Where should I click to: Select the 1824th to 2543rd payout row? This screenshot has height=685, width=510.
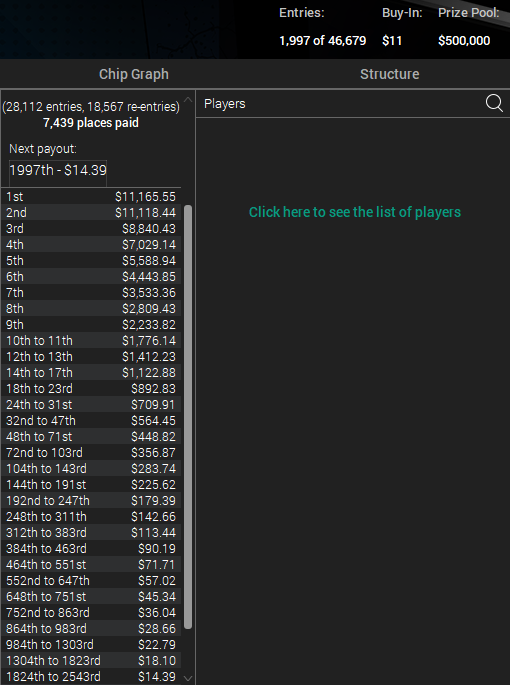coord(91,677)
